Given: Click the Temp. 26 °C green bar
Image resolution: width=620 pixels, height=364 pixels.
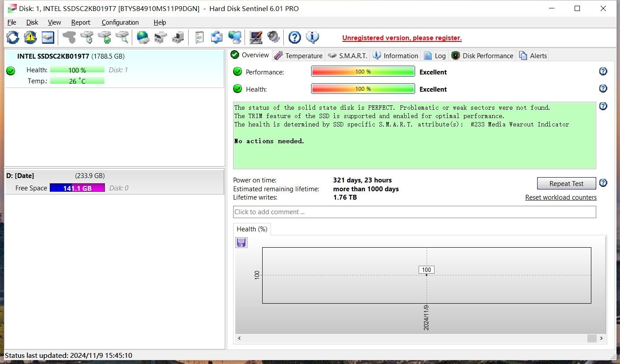Looking at the screenshot, I should click(77, 81).
